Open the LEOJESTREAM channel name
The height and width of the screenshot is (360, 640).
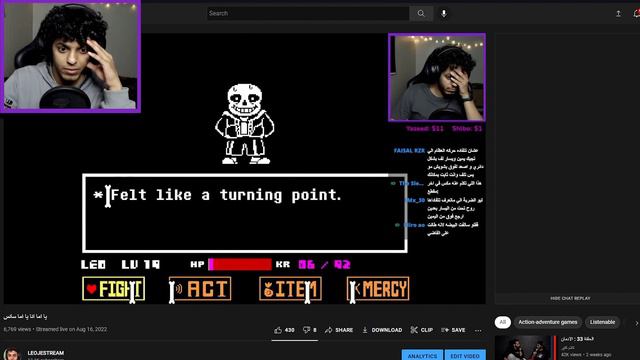(x=46, y=353)
